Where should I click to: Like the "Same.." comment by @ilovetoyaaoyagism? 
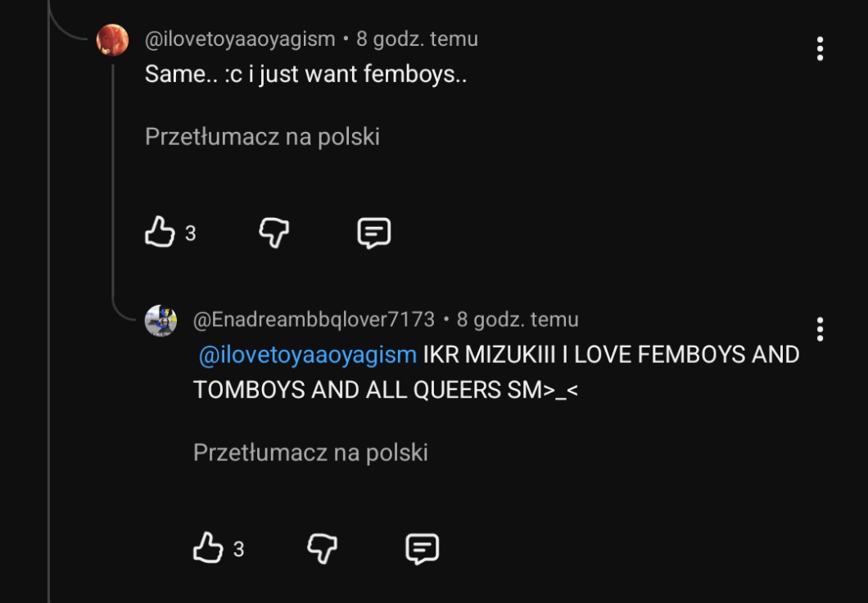click(160, 233)
